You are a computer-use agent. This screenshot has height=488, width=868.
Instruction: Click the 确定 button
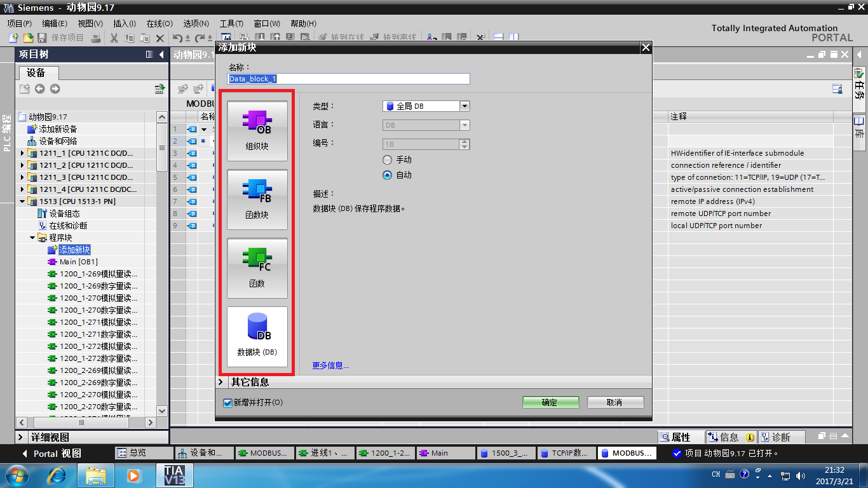[x=550, y=403]
